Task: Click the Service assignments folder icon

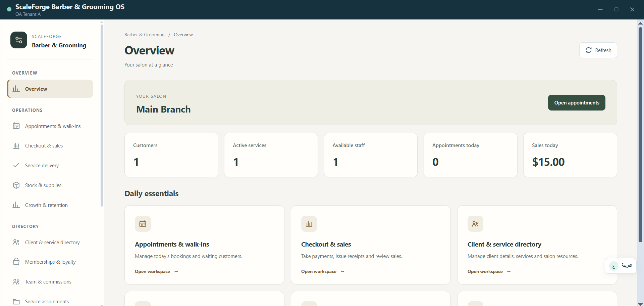Action: 16,301
